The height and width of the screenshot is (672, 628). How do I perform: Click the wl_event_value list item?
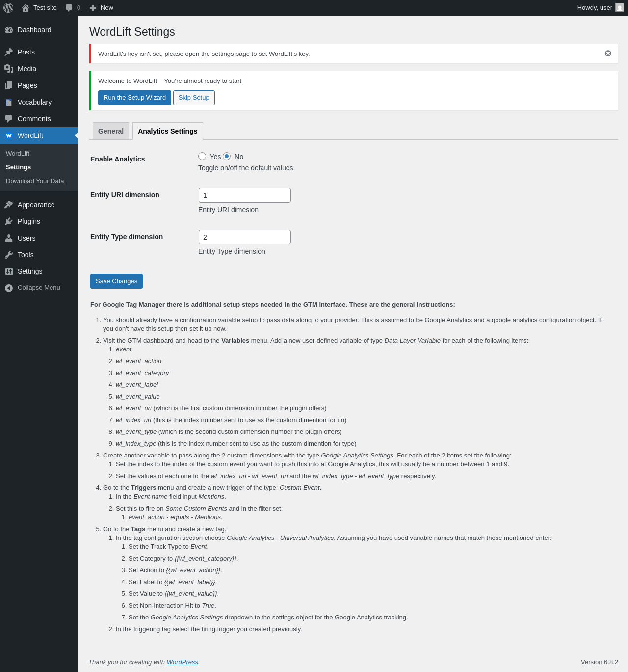tap(138, 397)
